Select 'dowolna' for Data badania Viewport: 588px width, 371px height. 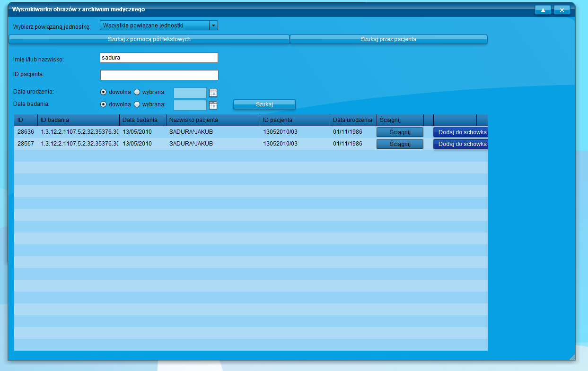pyautogui.click(x=104, y=104)
